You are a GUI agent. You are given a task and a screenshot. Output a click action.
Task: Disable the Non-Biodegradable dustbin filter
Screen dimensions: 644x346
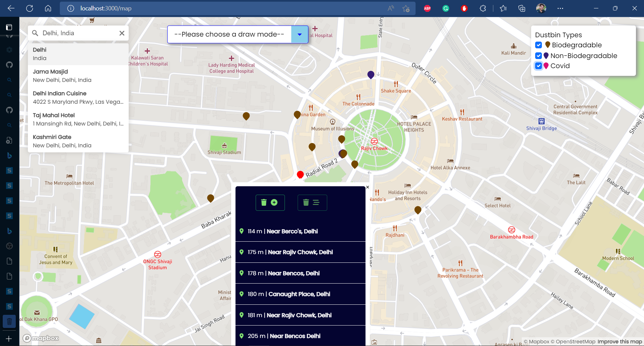[539, 56]
